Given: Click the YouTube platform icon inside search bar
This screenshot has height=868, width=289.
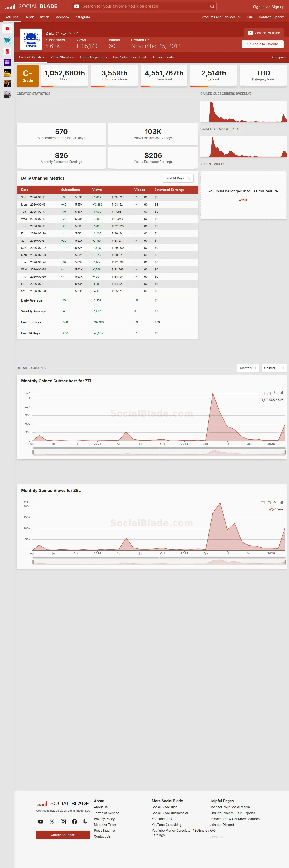Looking at the screenshot, I should [77, 6].
